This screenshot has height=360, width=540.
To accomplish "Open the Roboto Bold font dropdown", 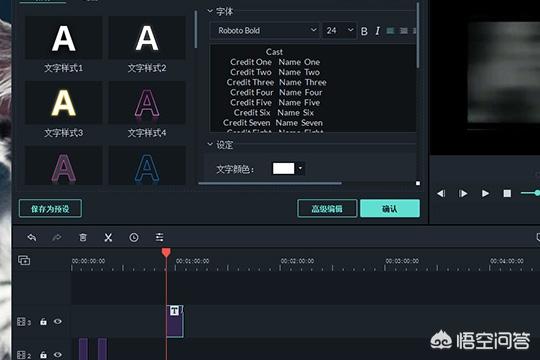I will click(265, 31).
